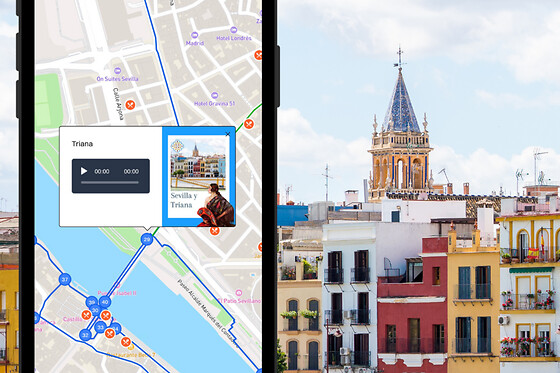Tap the restaurant icon below marker 40
This screenshot has width=560, height=373.
pos(106,315)
